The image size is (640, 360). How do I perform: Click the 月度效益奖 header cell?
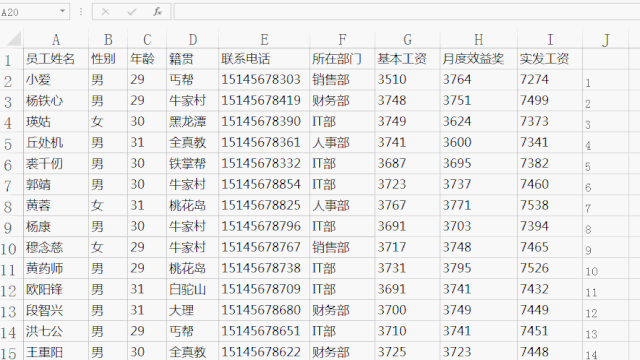click(479, 59)
